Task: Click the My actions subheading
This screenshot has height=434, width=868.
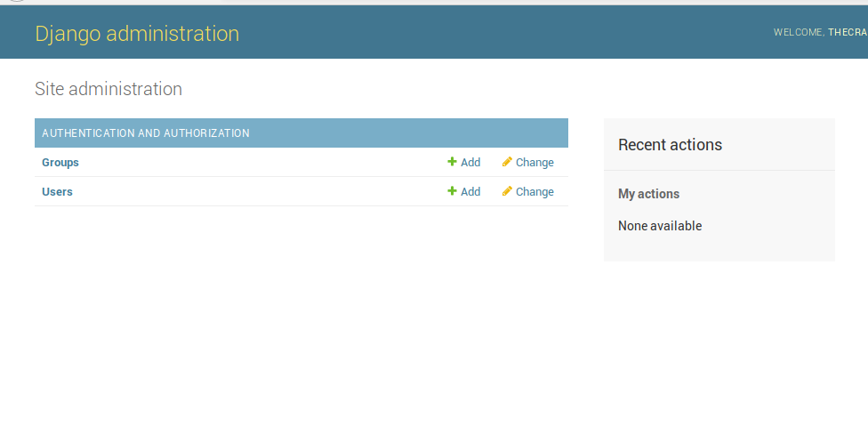Action: (649, 194)
